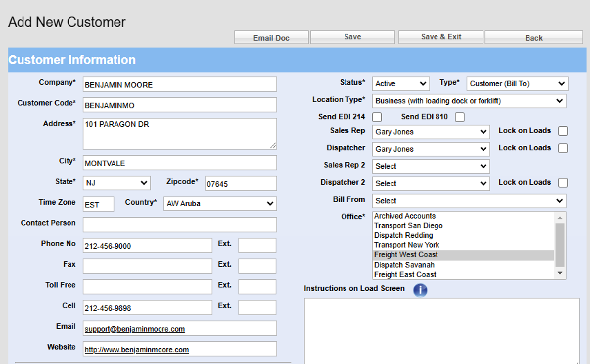Select Transport San Diego in the Office list
The image size is (590, 364).
464,226
